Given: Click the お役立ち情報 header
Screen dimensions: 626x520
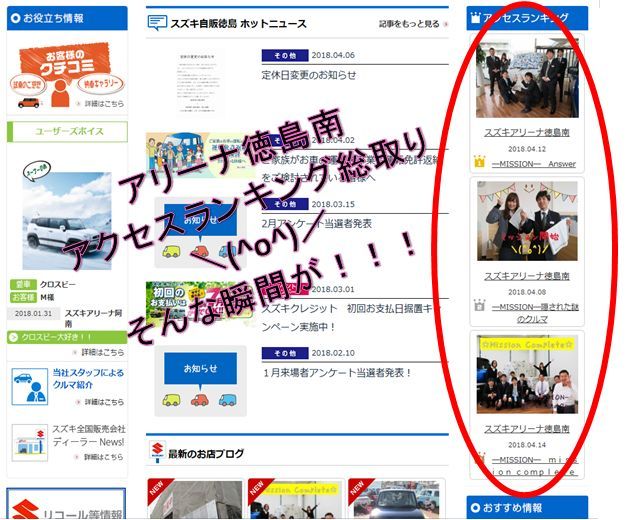Looking at the screenshot, I should (67, 18).
